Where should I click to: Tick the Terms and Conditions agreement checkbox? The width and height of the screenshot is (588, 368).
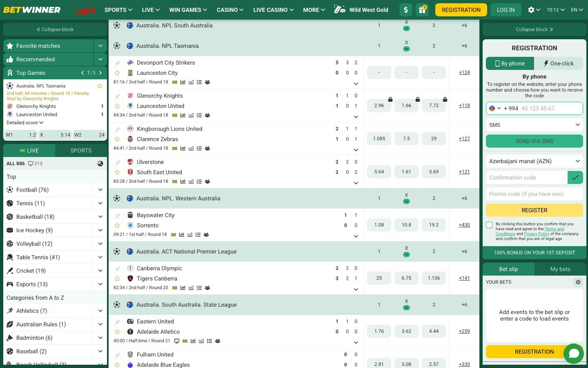pos(489,225)
